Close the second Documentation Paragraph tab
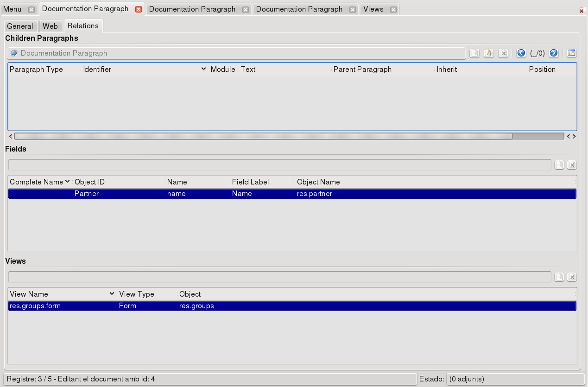 tap(246, 10)
